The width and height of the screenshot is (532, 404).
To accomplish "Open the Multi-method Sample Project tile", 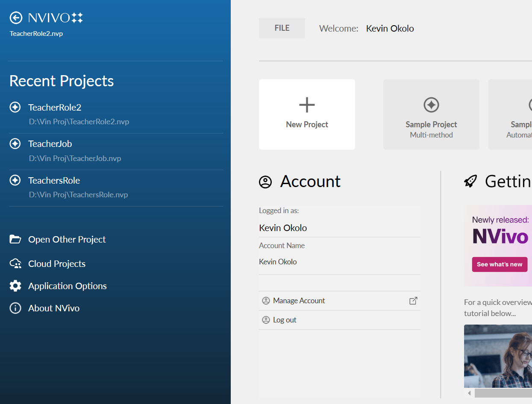I will pos(431,114).
